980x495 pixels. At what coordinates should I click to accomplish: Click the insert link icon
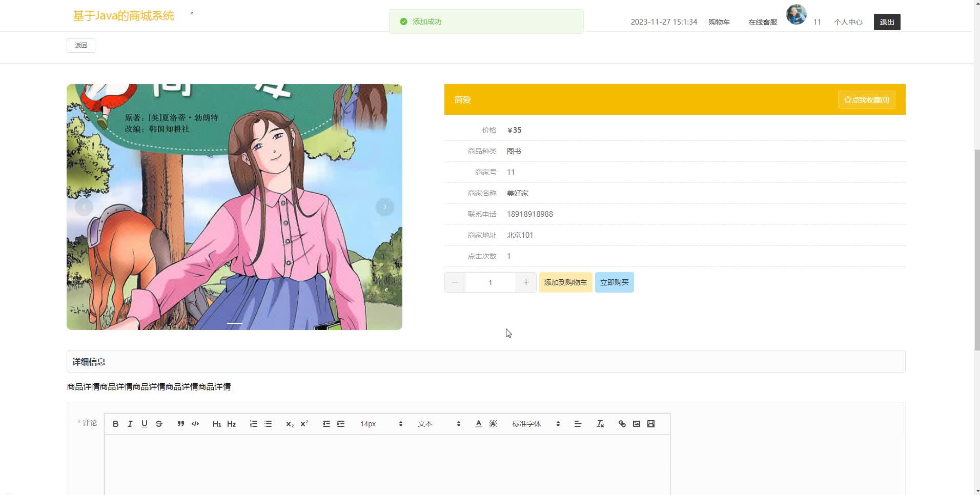pos(622,424)
